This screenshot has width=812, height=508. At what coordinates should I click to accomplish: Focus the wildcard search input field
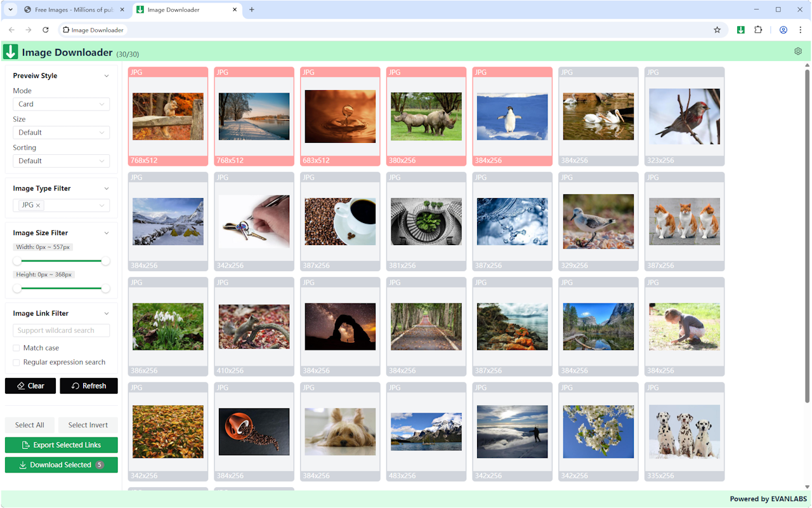click(x=61, y=331)
